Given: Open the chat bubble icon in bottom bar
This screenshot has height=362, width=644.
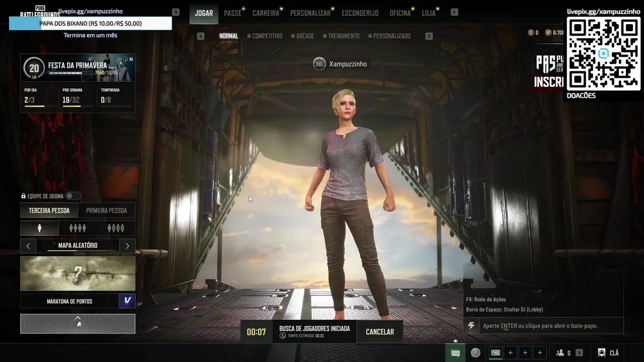Looking at the screenshot, I should point(455,353).
